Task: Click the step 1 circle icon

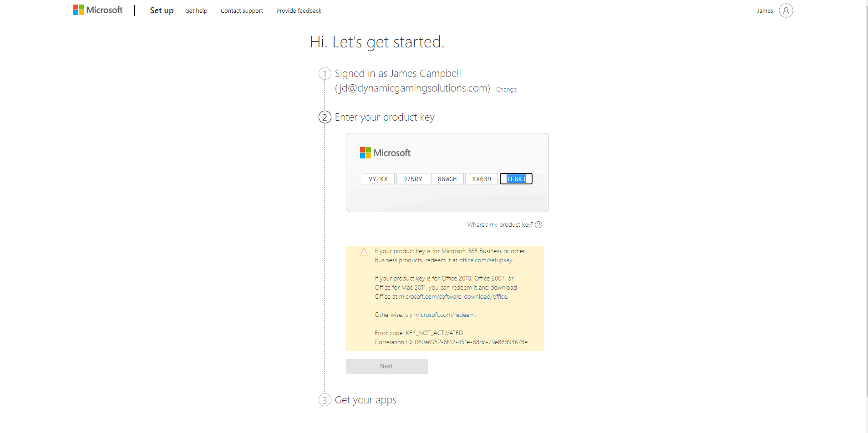Action: click(x=325, y=74)
